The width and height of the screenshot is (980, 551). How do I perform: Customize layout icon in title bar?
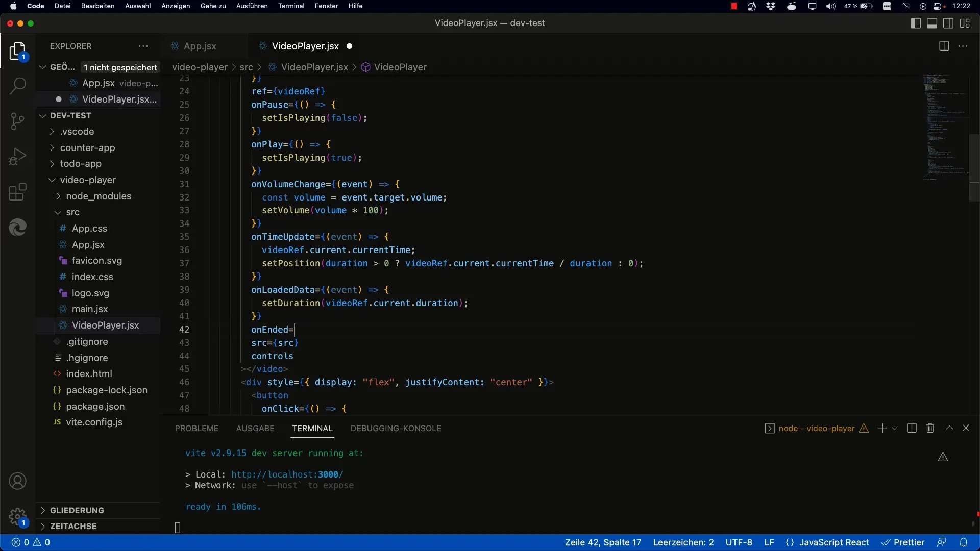click(965, 23)
